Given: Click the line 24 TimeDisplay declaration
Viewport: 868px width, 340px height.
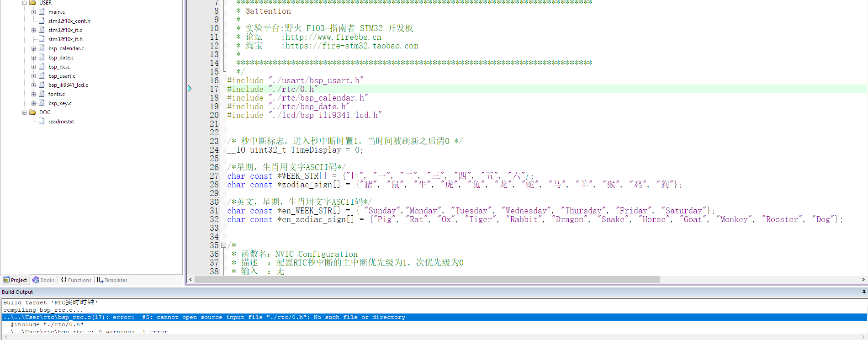Looking at the screenshot, I should point(295,150).
